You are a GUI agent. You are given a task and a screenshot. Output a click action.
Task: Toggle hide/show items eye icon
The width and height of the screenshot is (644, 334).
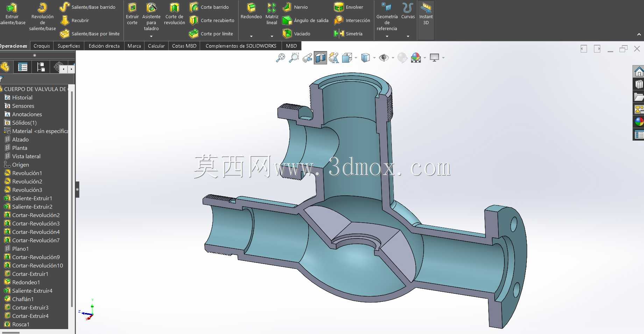[384, 58]
